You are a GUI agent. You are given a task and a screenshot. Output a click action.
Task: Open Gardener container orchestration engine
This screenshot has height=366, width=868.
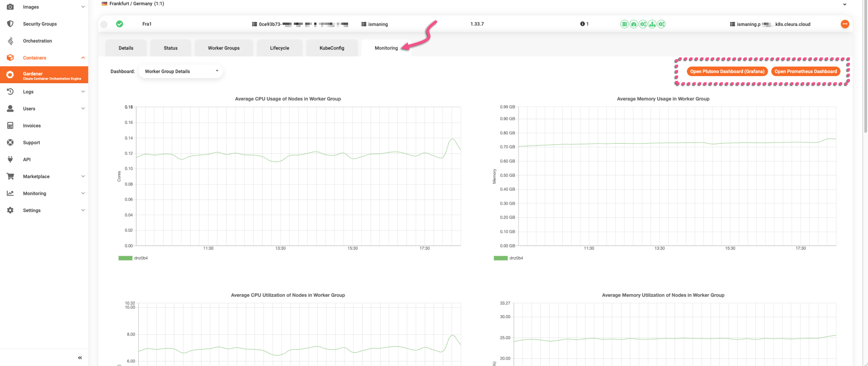[44, 75]
